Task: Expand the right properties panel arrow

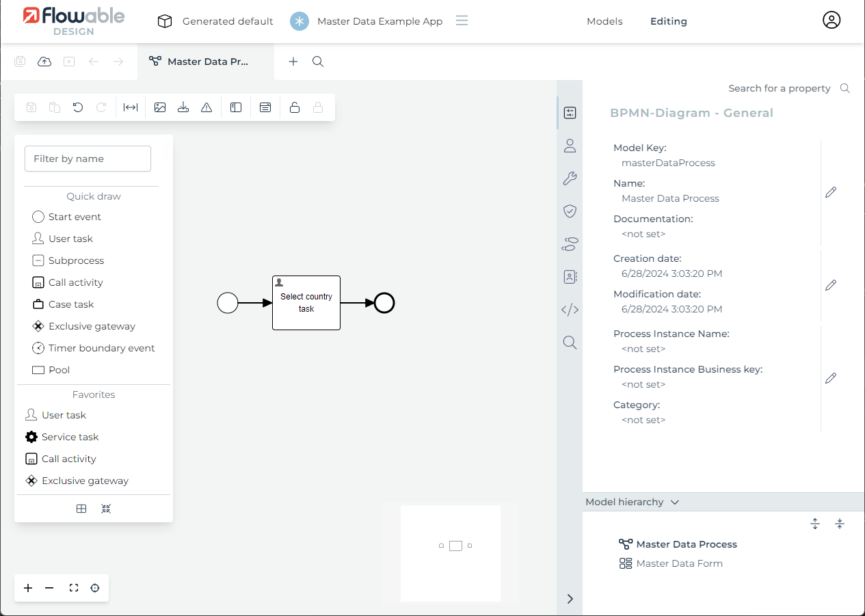Action: 570,598
